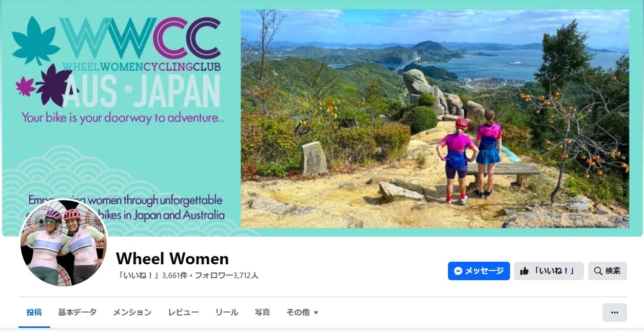Open the three-dots more options menu
The width and height of the screenshot is (644, 331).
click(x=614, y=312)
